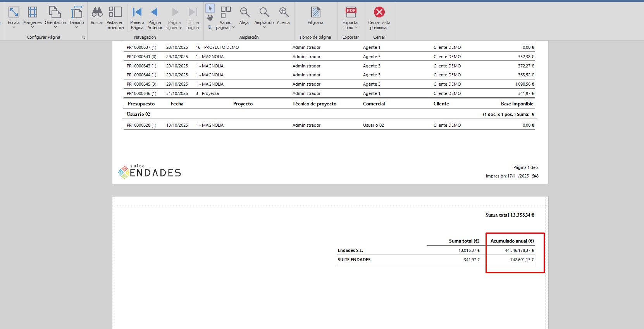
Task: Zoom in with Acercar
Action: tap(284, 16)
